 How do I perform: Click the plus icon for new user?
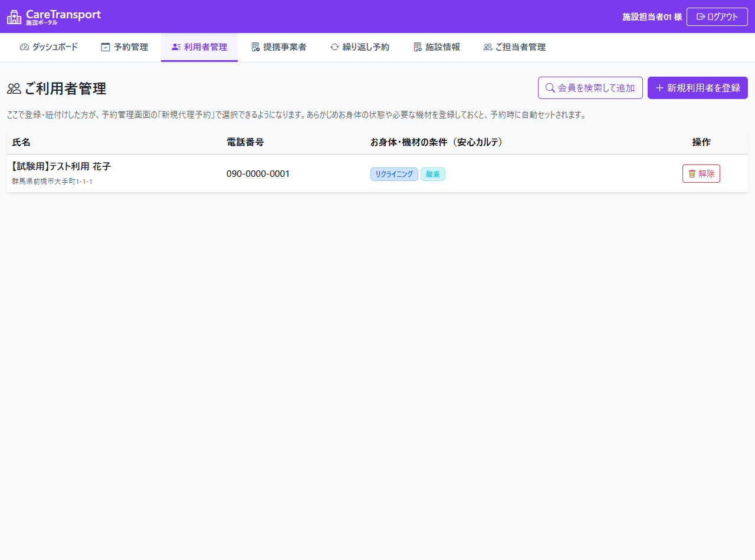pyautogui.click(x=659, y=88)
